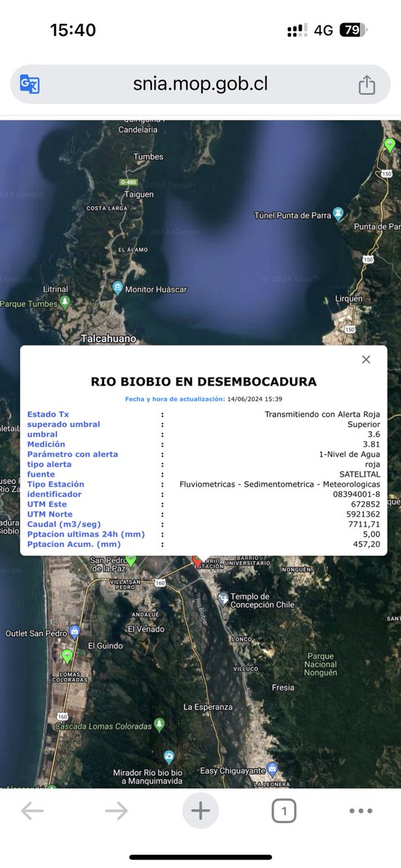Tap the Easy Chiguayante shopping pin
The height and width of the screenshot is (868, 401).
(272, 767)
